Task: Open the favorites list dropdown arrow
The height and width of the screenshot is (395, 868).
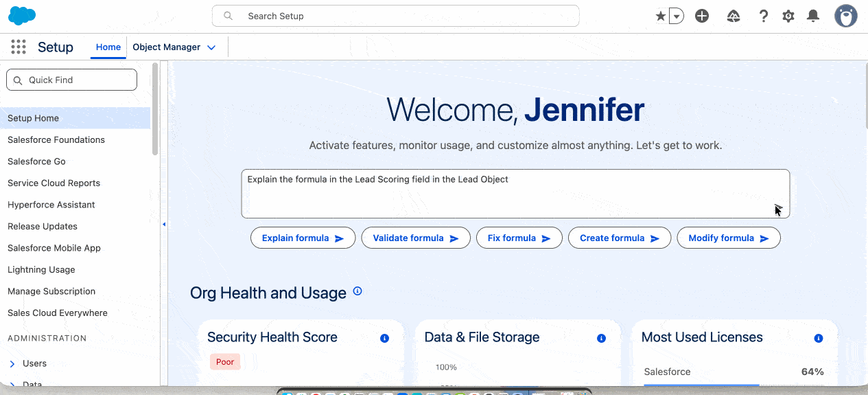Action: tap(677, 16)
